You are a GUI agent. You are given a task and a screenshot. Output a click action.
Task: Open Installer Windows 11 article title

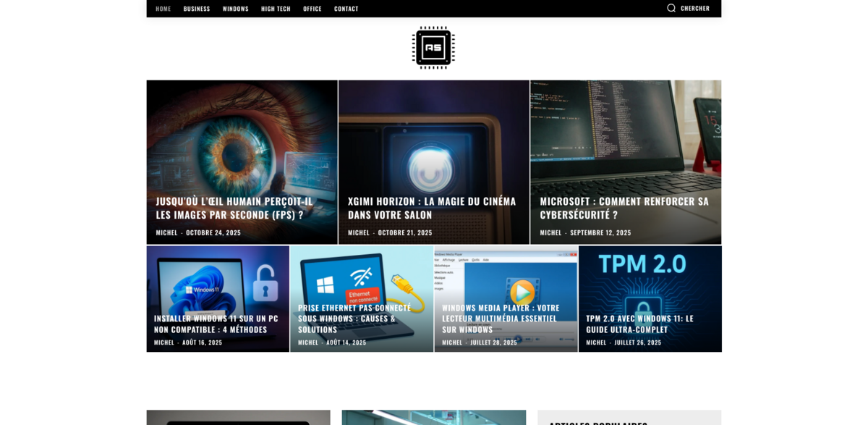[x=216, y=324]
